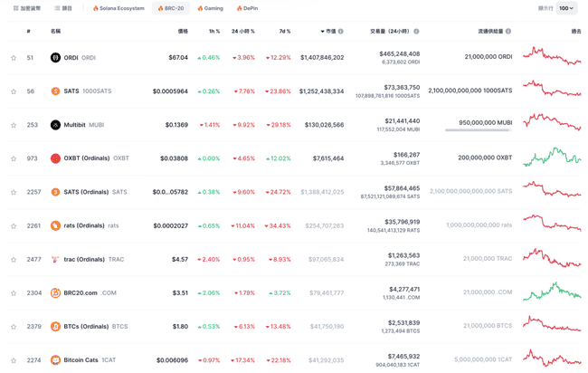Open Bitcoin Cats 1CAT link
The height and width of the screenshot is (373, 588).
pyautogui.click(x=90, y=360)
